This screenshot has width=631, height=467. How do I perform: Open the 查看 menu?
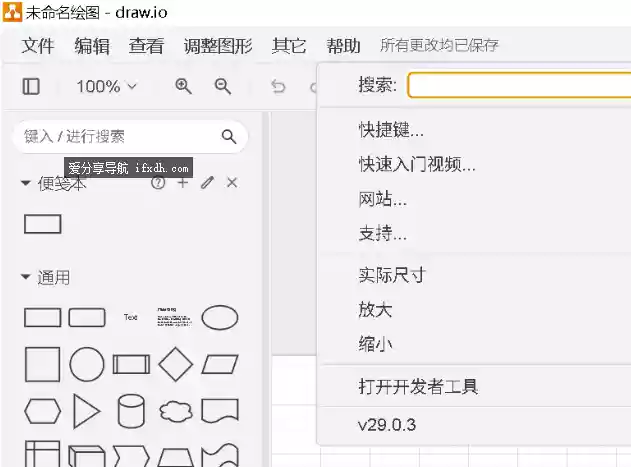point(146,45)
